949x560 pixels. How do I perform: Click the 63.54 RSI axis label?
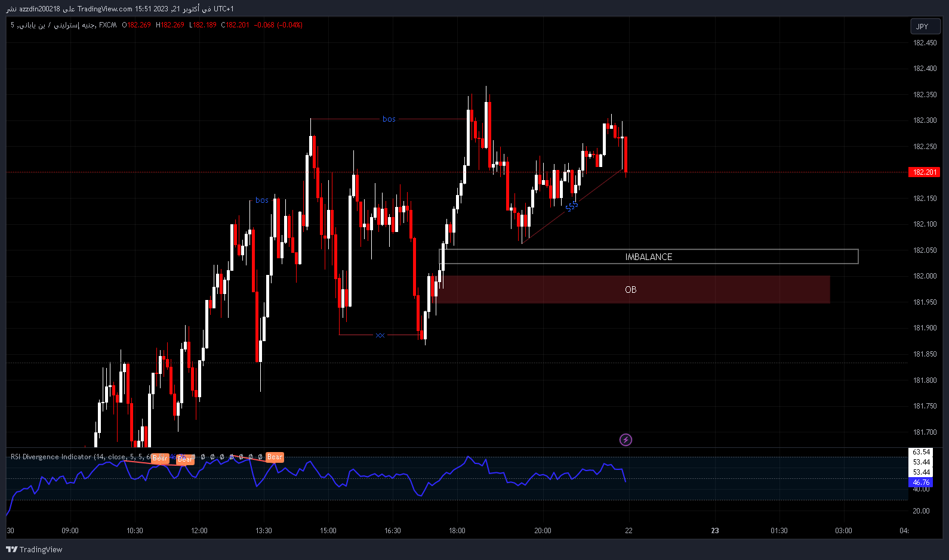[x=922, y=452]
